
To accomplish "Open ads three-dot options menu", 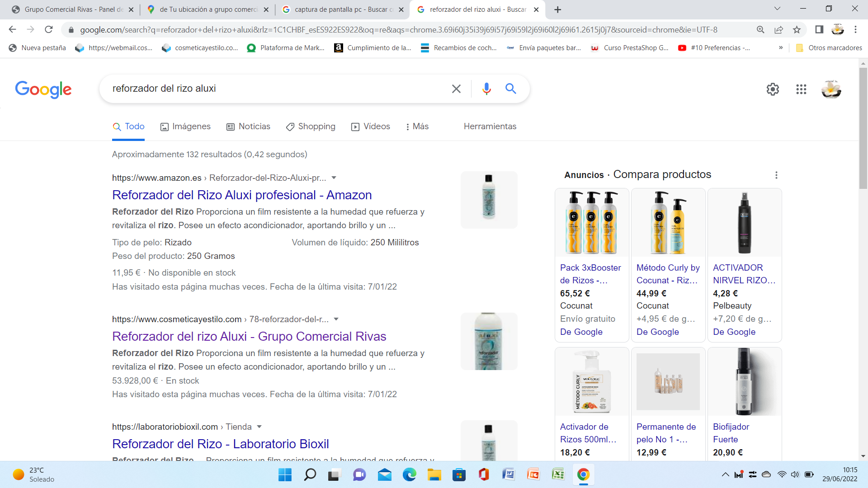I will (x=776, y=175).
